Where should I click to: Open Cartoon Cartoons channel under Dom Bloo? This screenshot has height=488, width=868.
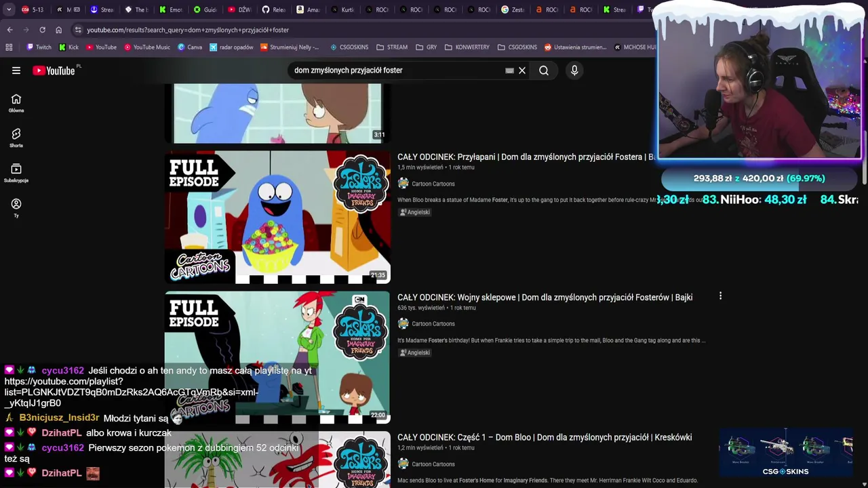coord(433,464)
